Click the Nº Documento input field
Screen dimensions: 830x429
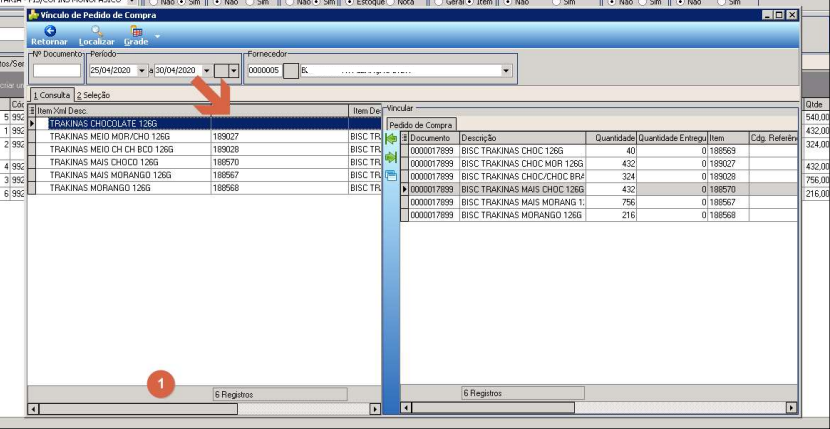click(57, 70)
